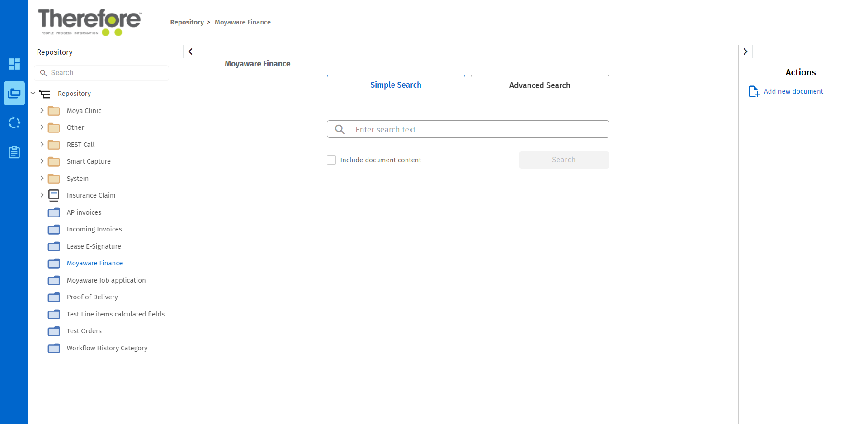Screen dimensions: 868x424
Task: Open Test Line items calculated fields
Action: tap(116, 314)
